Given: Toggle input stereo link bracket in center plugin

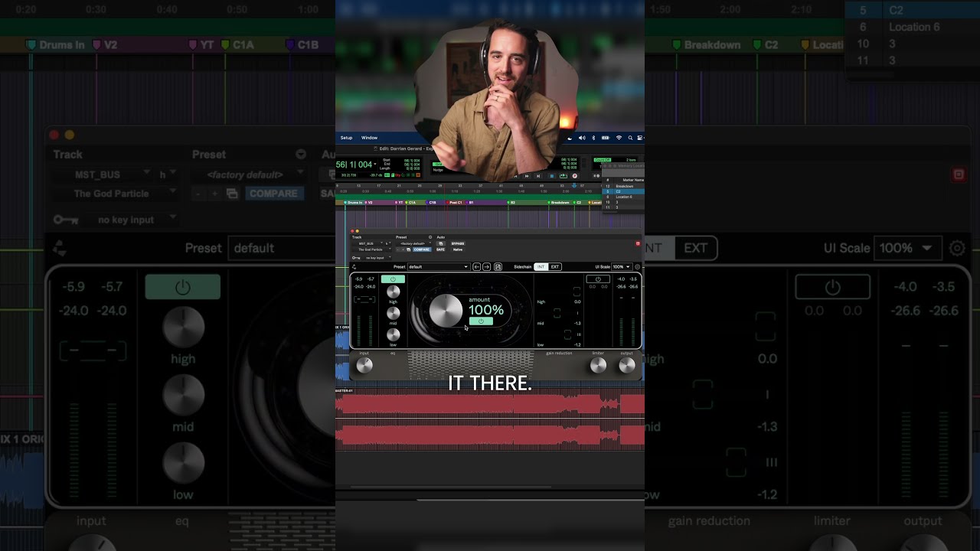Looking at the screenshot, I should click(x=364, y=299).
